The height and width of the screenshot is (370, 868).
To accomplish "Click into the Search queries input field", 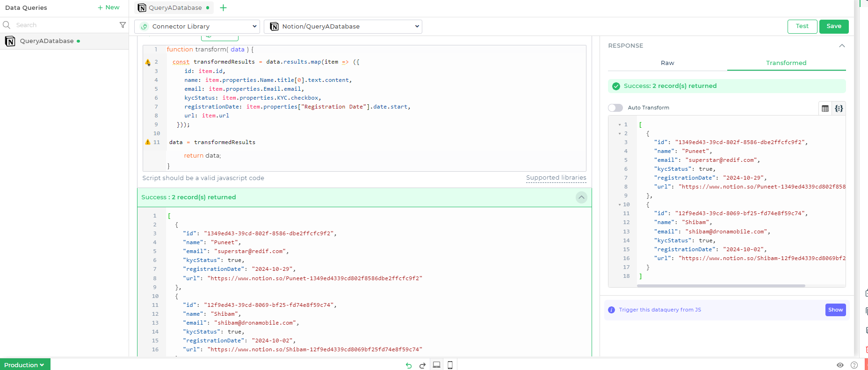I will 65,25.
